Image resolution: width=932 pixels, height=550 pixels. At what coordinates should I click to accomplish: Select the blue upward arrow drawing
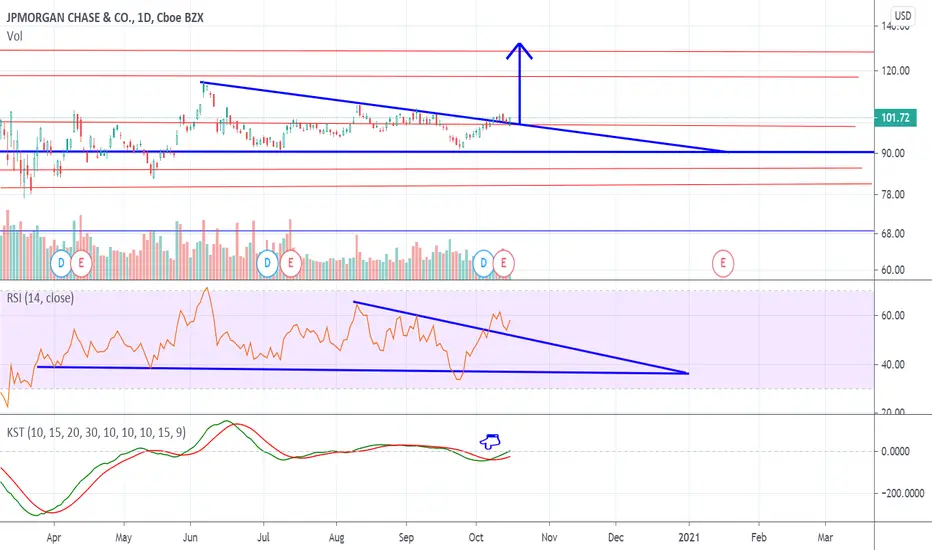tap(519, 83)
